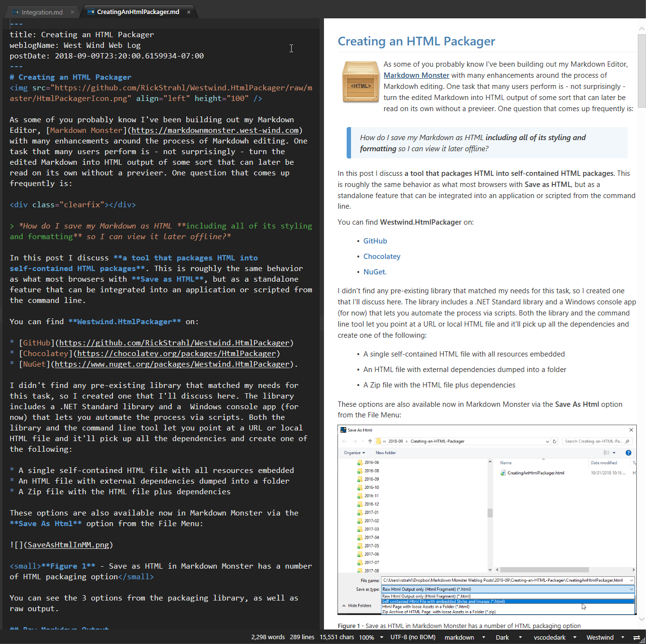The height and width of the screenshot is (644, 646).
Task: Click the HTML crate packager image in the preview
Action: point(360,82)
